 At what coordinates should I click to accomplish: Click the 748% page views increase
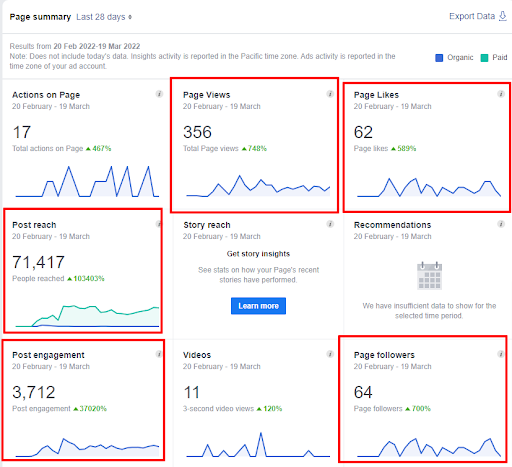point(254,148)
